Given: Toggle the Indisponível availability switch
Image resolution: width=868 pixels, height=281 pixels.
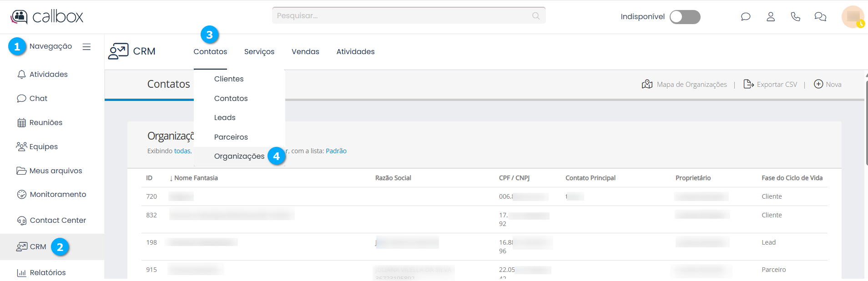Looking at the screenshot, I should tap(685, 17).
